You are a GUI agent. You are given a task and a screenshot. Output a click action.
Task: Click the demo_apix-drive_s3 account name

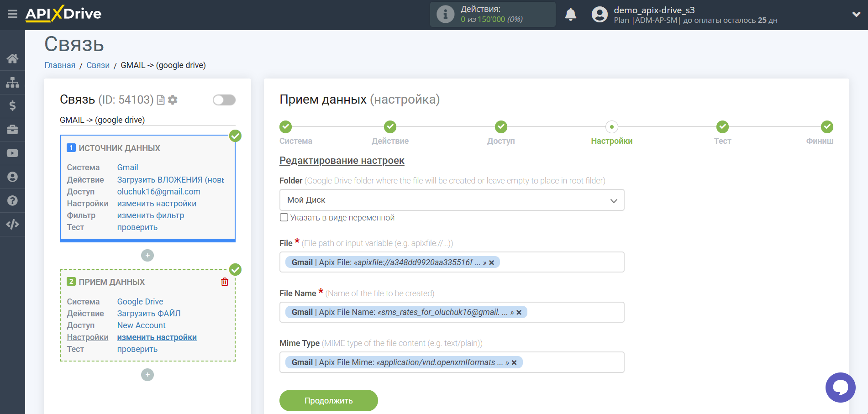pyautogui.click(x=654, y=10)
